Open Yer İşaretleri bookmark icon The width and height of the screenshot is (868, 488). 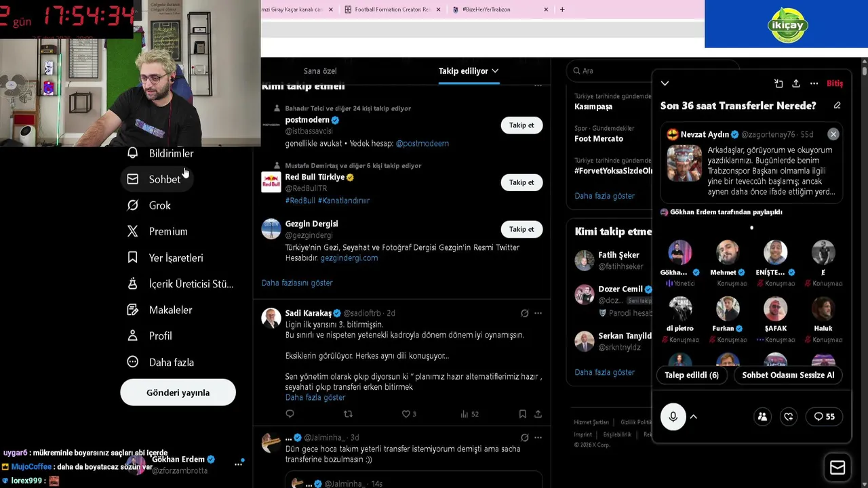133,258
